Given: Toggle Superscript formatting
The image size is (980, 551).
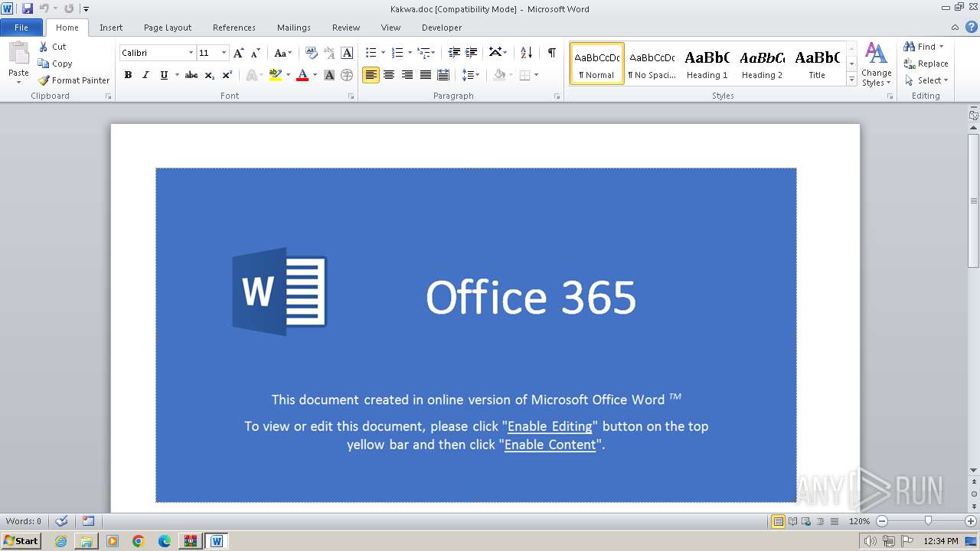Looking at the screenshot, I should click(x=227, y=75).
